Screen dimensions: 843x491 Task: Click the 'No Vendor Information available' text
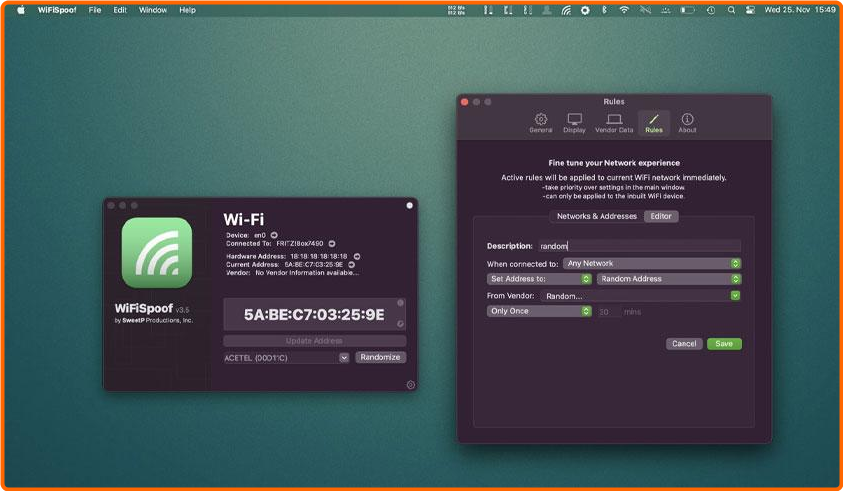307,273
